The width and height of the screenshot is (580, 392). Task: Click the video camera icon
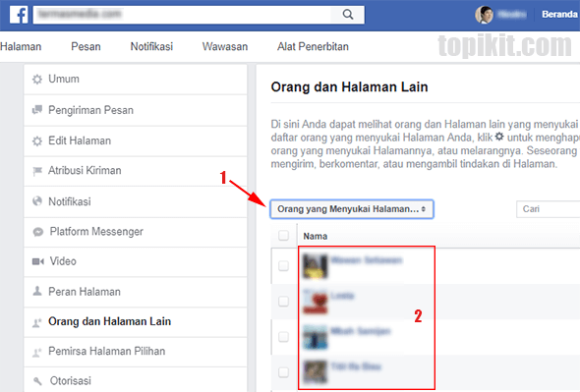click(37, 261)
